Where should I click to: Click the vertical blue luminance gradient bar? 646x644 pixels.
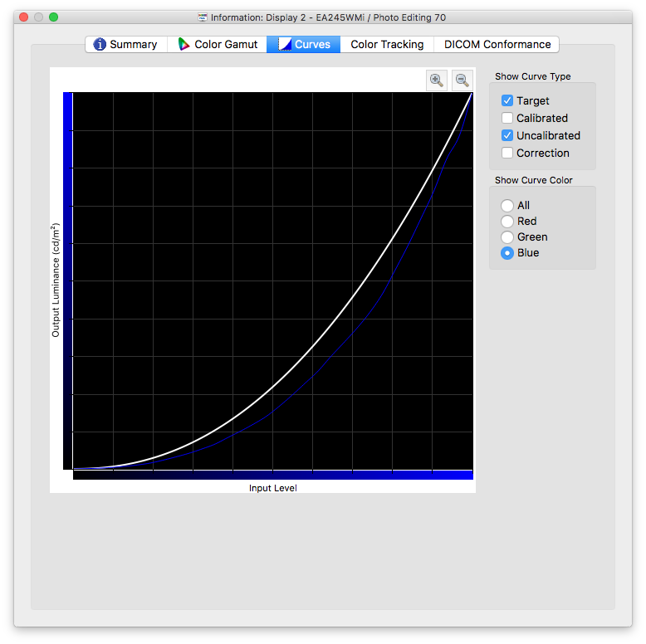[68, 281]
